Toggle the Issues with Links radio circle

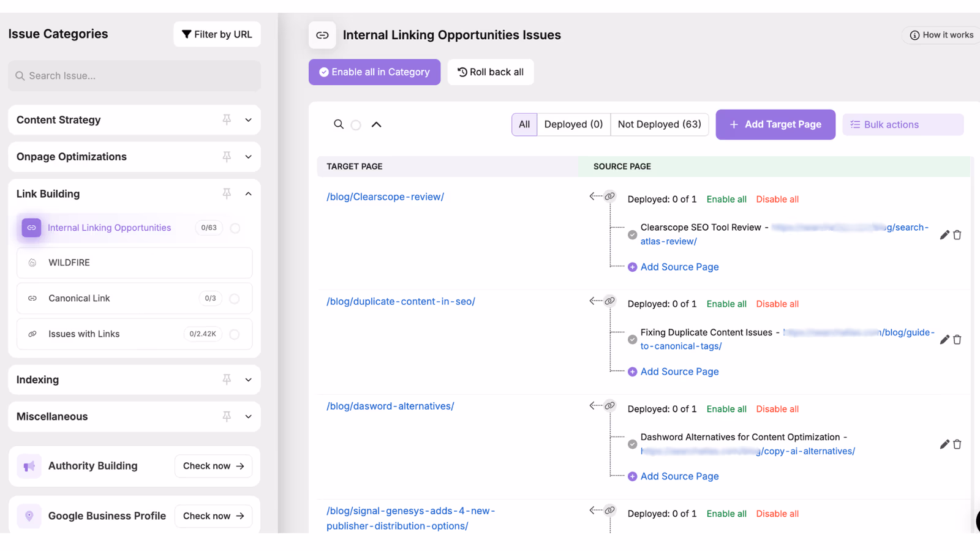[x=235, y=334]
